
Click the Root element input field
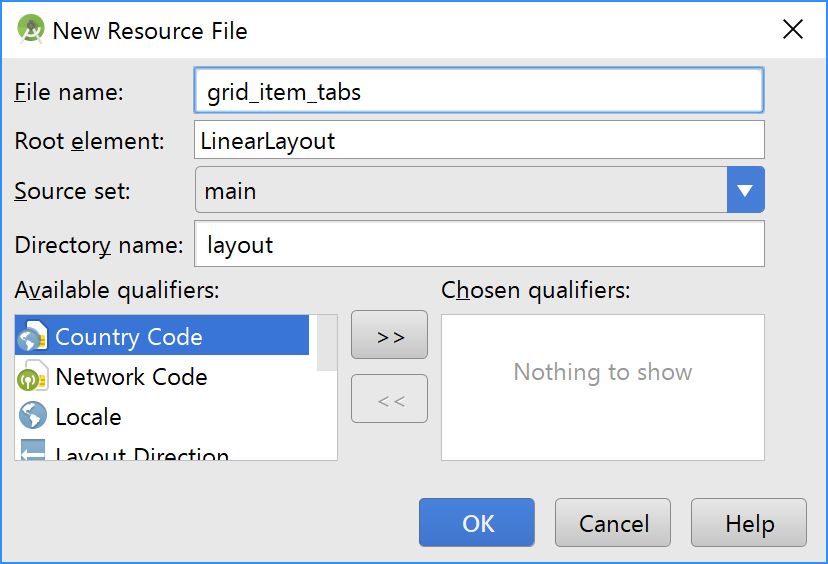tap(479, 141)
